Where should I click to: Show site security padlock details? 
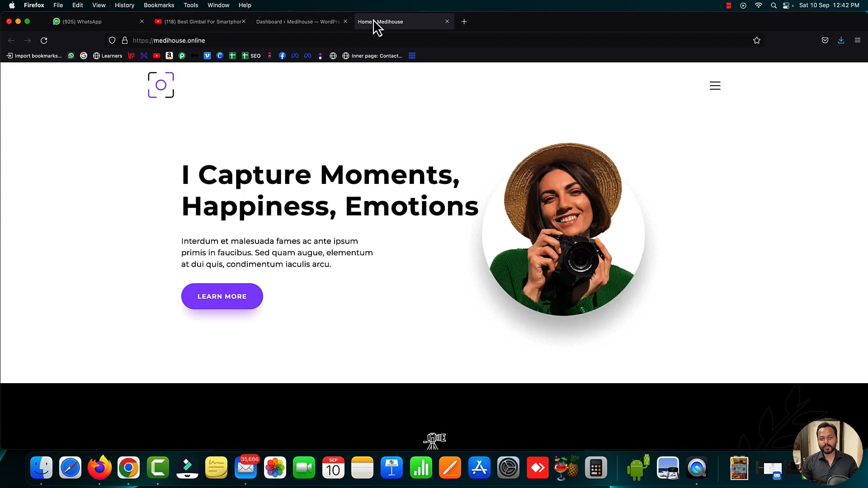[125, 41]
